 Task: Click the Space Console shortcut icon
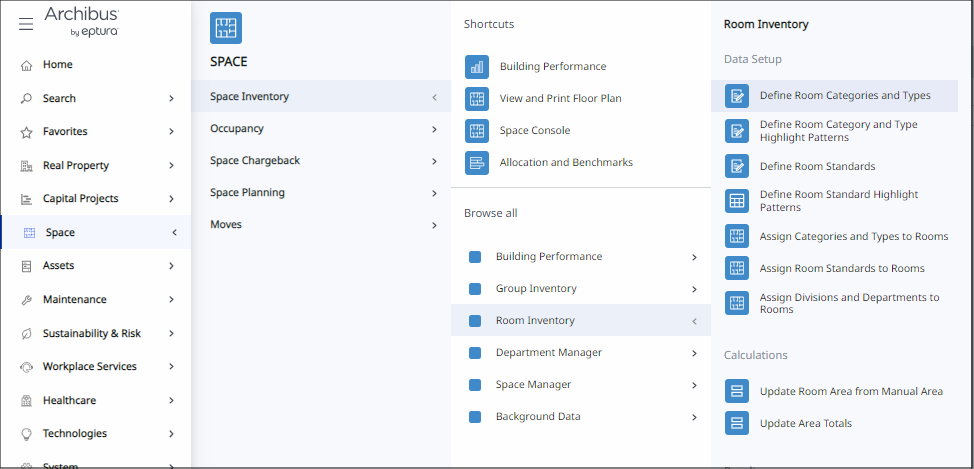477,131
